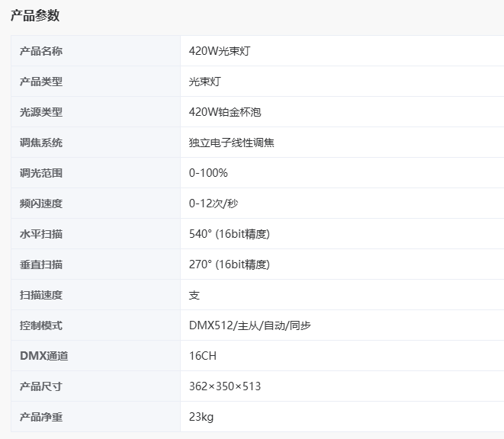Screen dimensions: 504x439
Task: Click the 光源类型 row label
Action: click(41, 112)
